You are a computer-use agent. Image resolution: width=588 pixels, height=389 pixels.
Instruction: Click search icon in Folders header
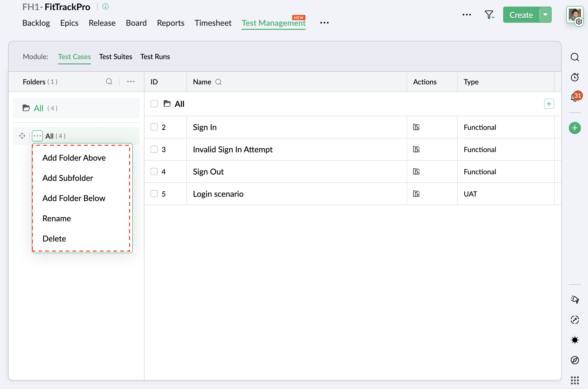coord(109,82)
